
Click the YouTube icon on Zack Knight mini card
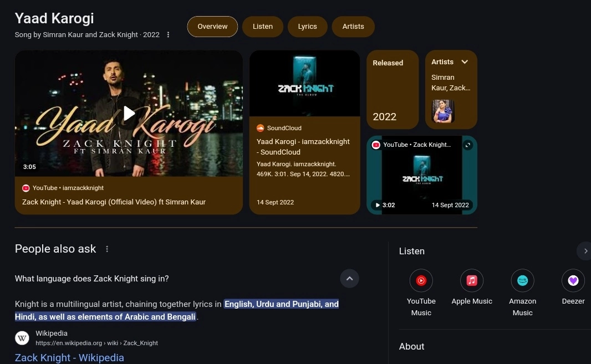376,145
